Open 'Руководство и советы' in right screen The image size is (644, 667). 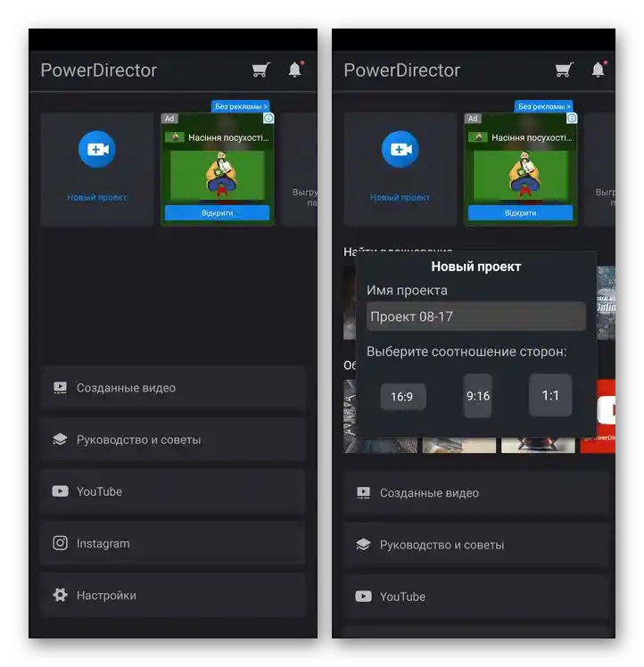point(476,546)
